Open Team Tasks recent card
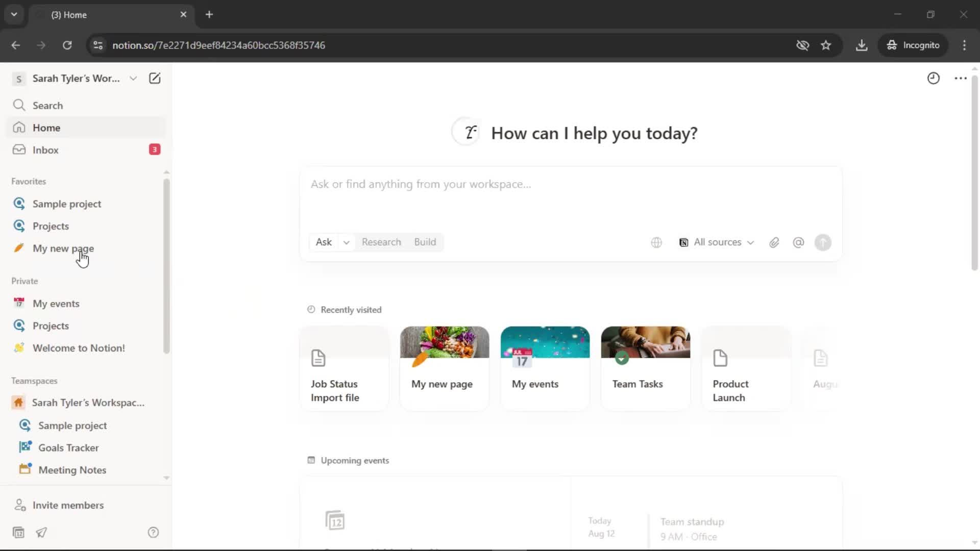 [646, 368]
